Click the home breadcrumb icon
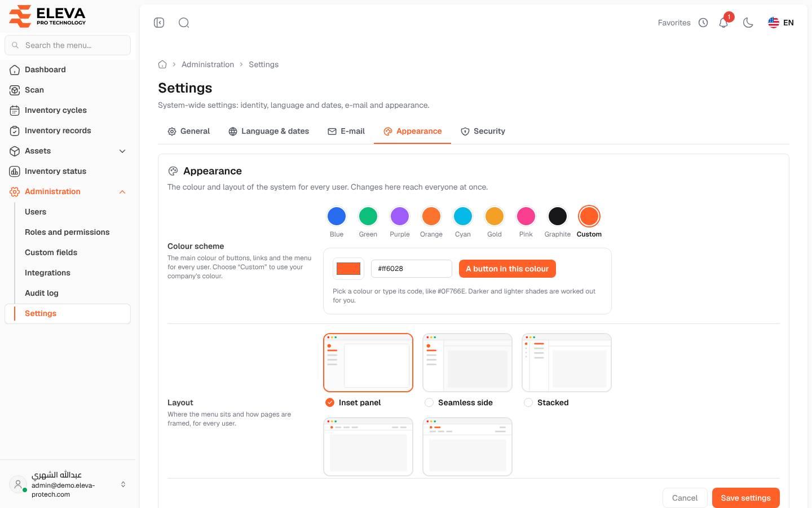This screenshot has height=508, width=812. pos(162,64)
